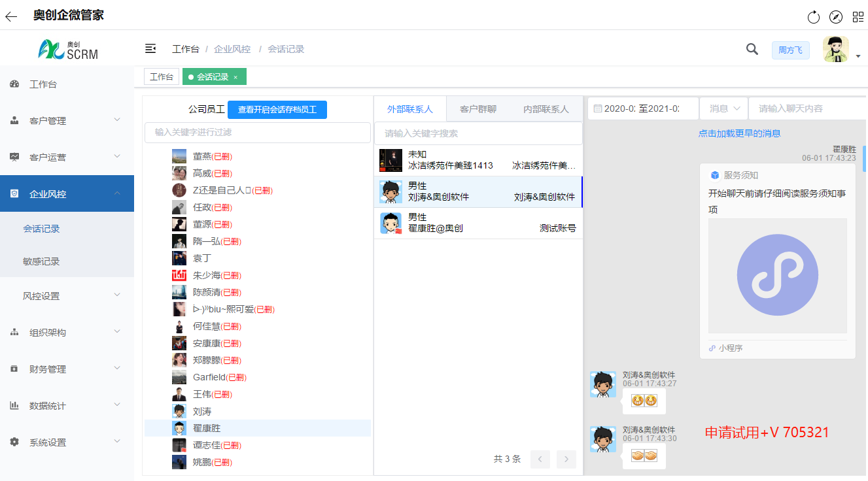Collapse the sidebar with hamburger icon
This screenshot has width=868, height=481.
coord(150,49)
